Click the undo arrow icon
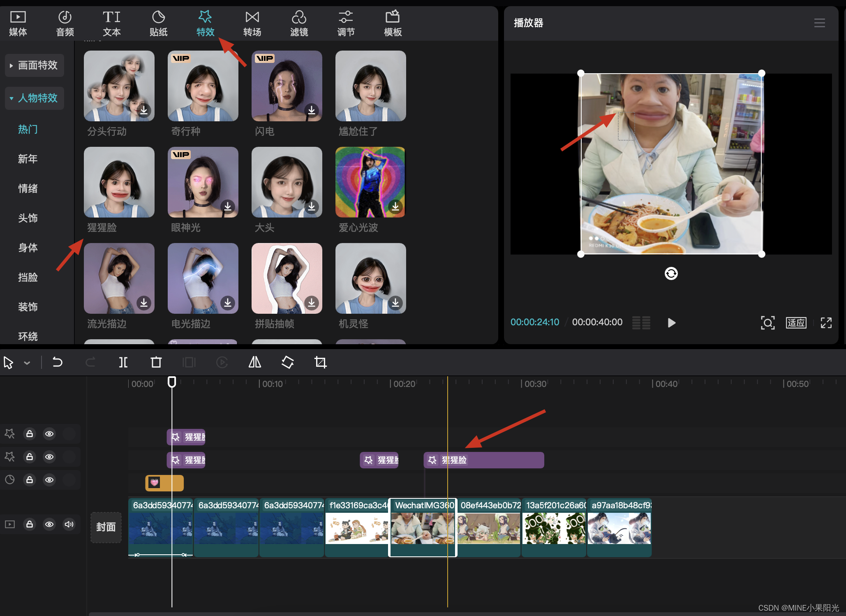Image resolution: width=846 pixels, height=616 pixels. [58, 362]
